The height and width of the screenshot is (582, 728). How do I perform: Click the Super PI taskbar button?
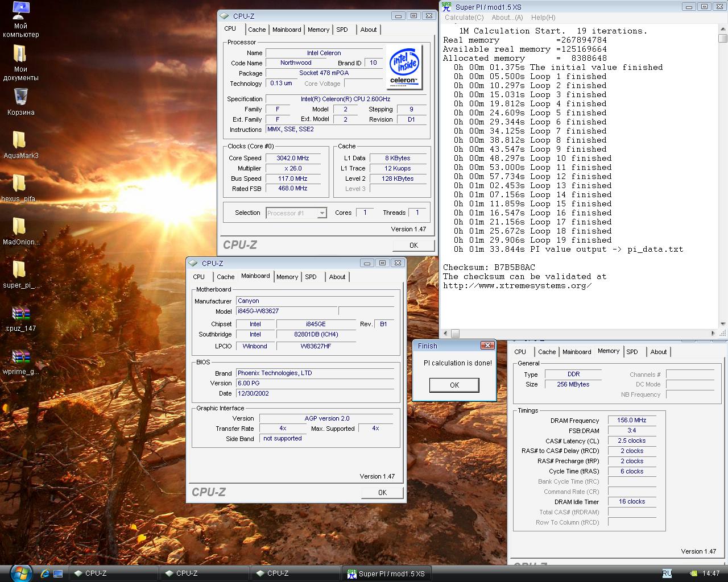(387, 573)
